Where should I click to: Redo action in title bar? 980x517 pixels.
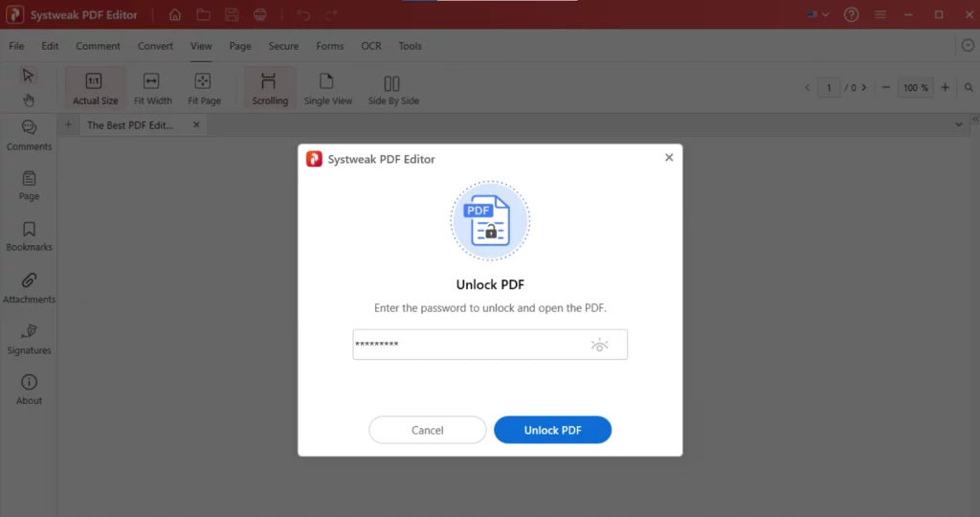click(331, 14)
